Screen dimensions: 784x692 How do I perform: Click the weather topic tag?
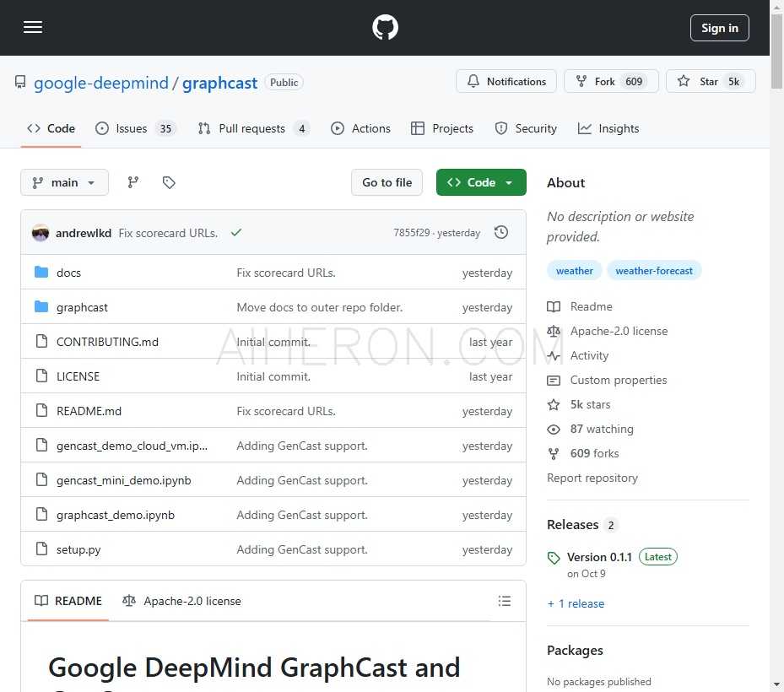pos(575,271)
